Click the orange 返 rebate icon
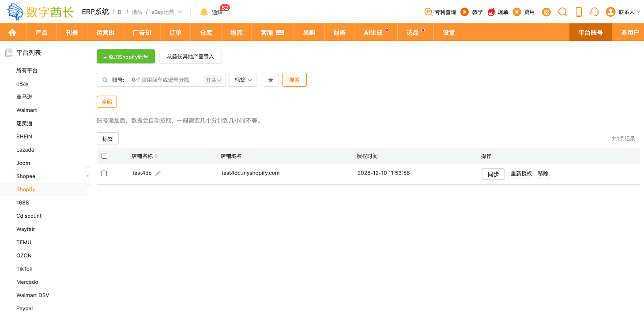This screenshot has width=644, height=316. click(x=546, y=12)
